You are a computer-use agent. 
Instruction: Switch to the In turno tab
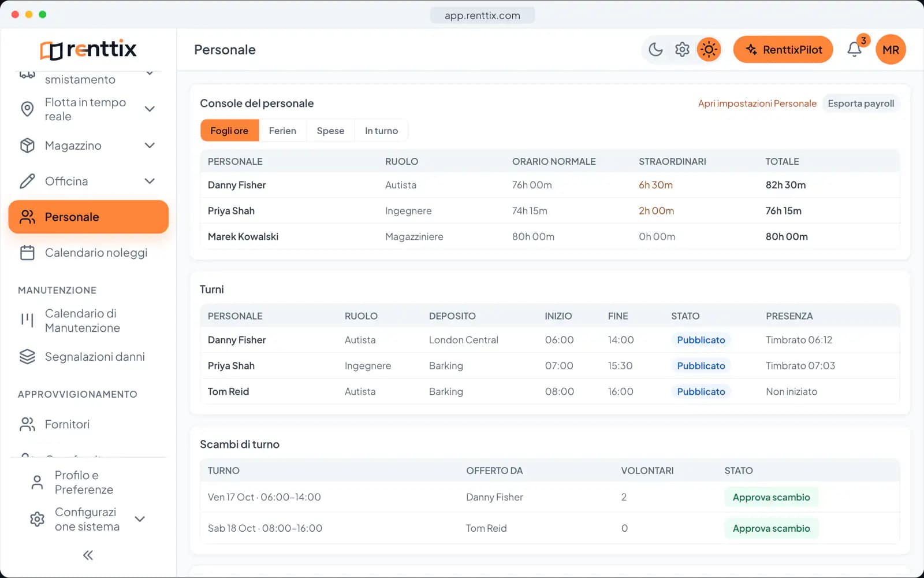381,131
